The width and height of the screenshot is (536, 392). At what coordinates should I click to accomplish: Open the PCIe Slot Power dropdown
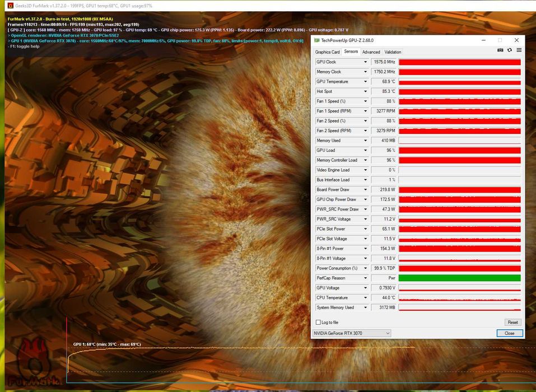pyautogui.click(x=365, y=229)
